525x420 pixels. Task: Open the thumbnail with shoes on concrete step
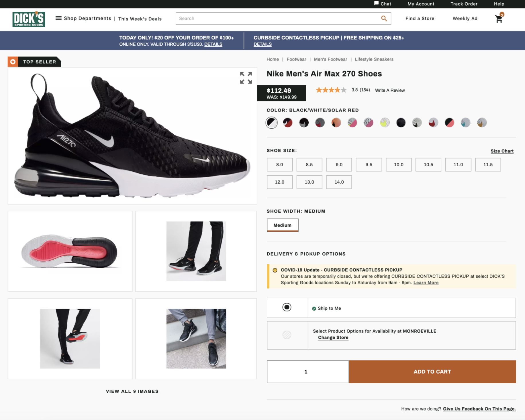[196, 339]
